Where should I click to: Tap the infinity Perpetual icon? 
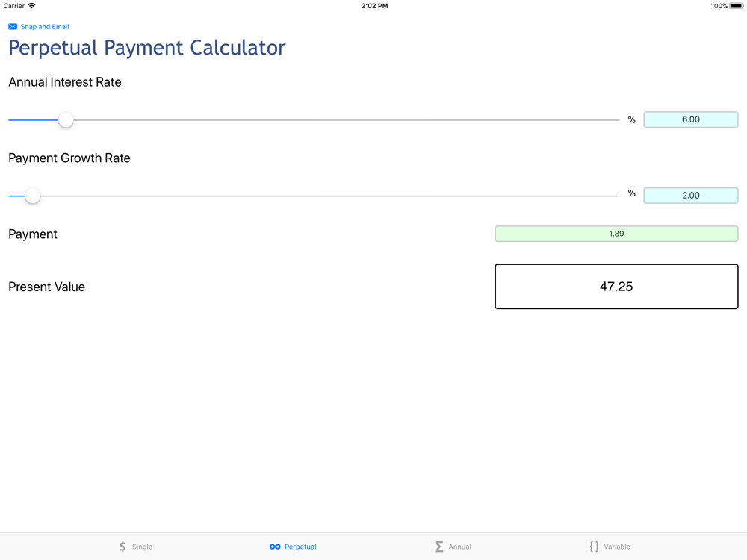pos(275,547)
